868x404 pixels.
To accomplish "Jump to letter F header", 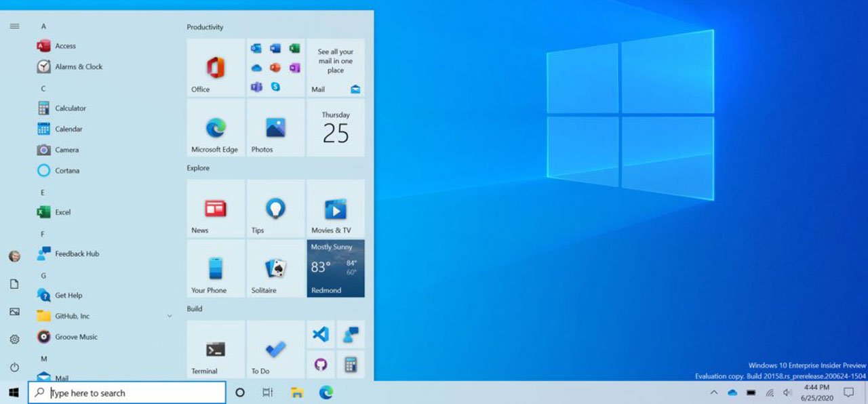I will coord(43,234).
